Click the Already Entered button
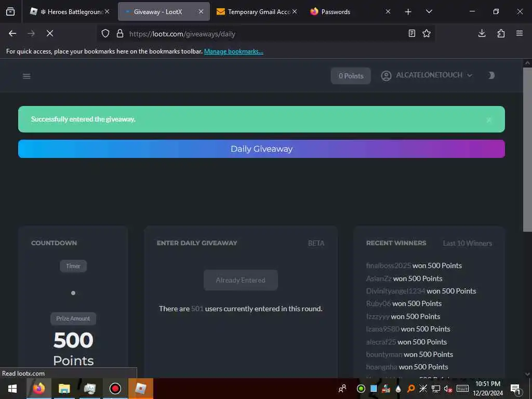532x399 pixels. 241,280
